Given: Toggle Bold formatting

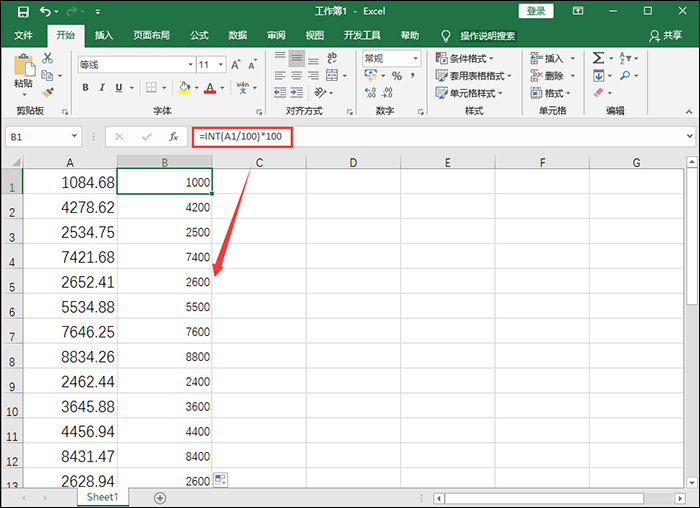Looking at the screenshot, I should (x=85, y=87).
